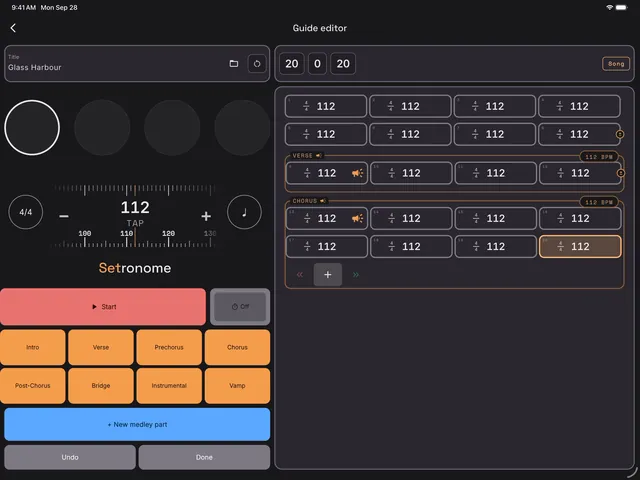This screenshot has height=480, width=640.
Task: Open the Verse section 112 BPM badge
Action: point(599,157)
